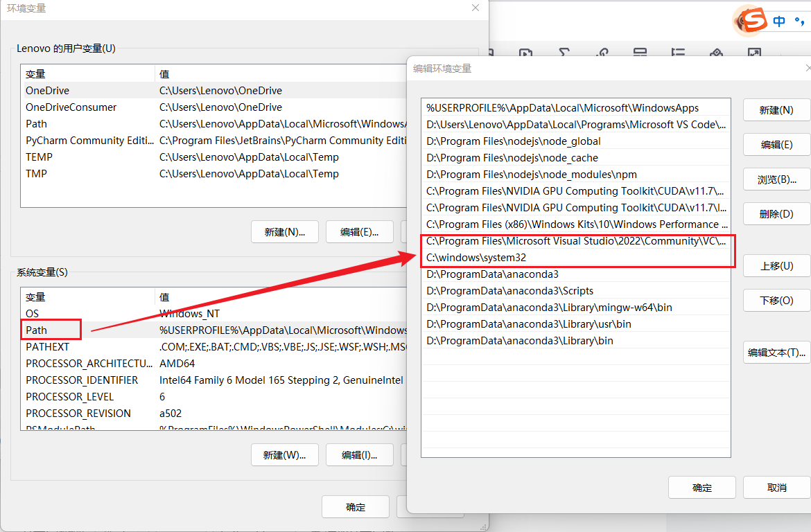
Task: Click 新建(W)... under system variables
Action: [284, 455]
